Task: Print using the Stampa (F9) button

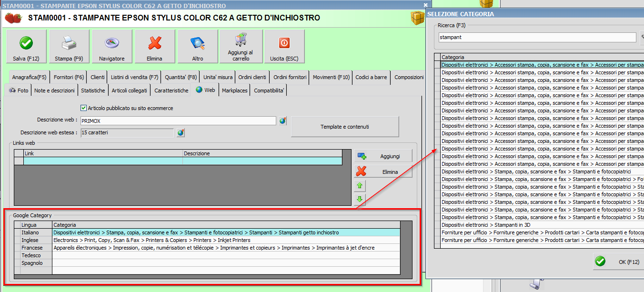Action: click(x=69, y=46)
